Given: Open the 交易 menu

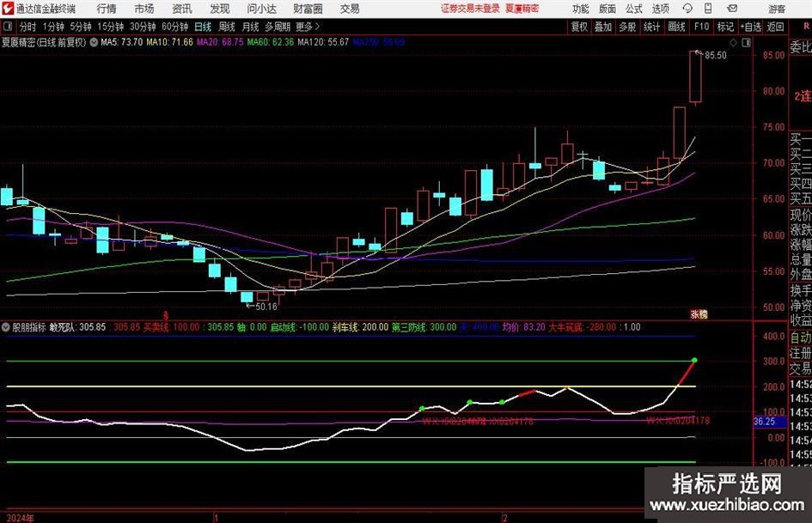Looking at the screenshot, I should [x=350, y=9].
